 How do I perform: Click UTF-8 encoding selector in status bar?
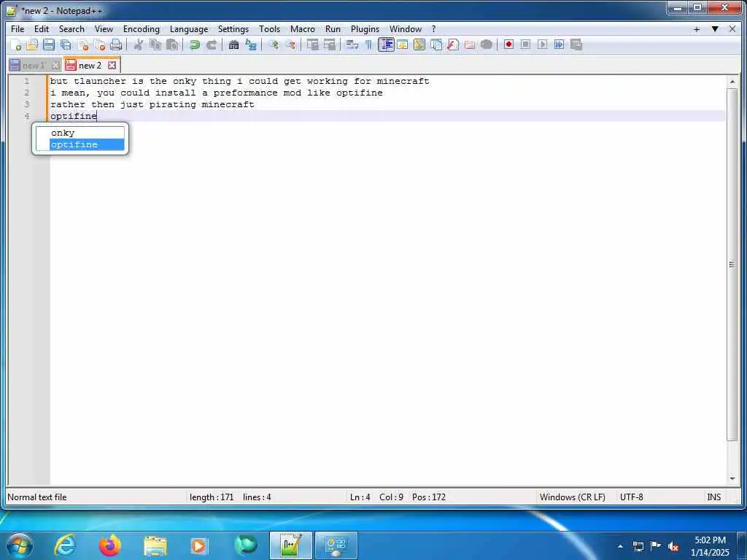point(631,497)
